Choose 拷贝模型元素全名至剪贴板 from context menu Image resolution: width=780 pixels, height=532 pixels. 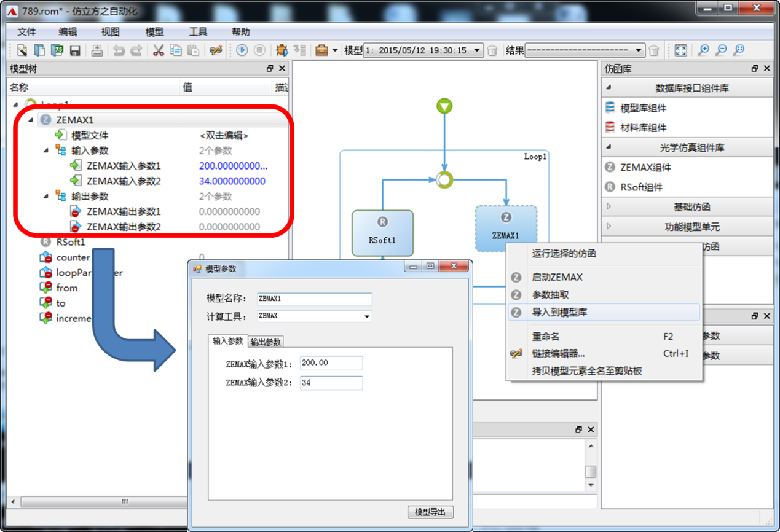pyautogui.click(x=604, y=371)
